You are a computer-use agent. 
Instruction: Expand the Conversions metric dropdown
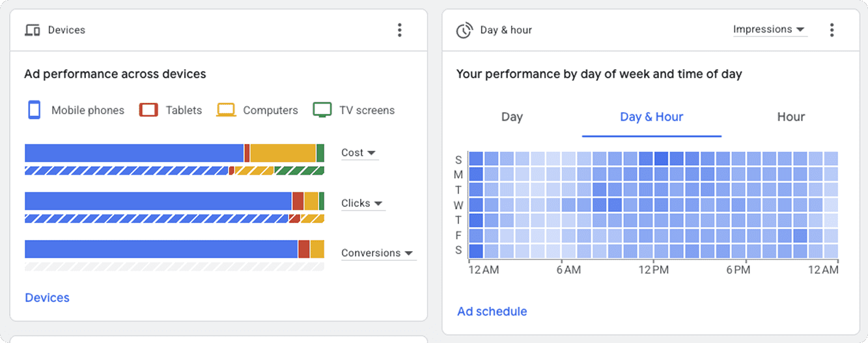pos(378,253)
